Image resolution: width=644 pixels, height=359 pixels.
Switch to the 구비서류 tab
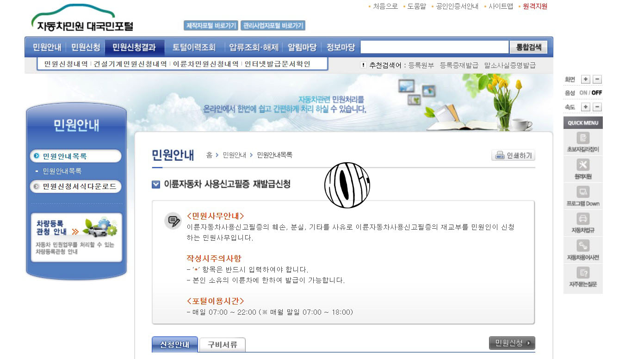pyautogui.click(x=222, y=345)
